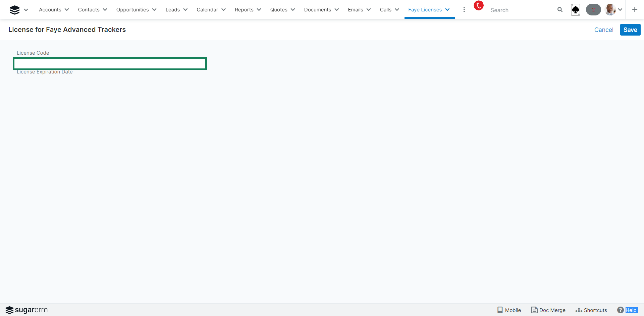Click the Cancel link
The height and width of the screenshot is (316, 644).
tap(603, 30)
